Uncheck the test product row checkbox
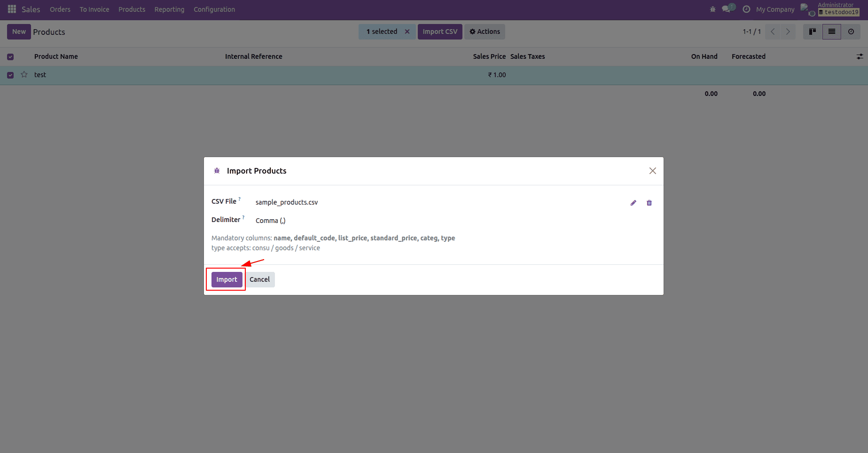The height and width of the screenshot is (453, 868). 10,75
